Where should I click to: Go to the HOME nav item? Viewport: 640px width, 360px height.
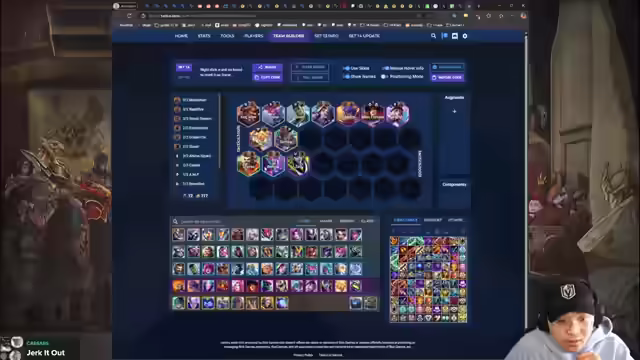pos(181,36)
